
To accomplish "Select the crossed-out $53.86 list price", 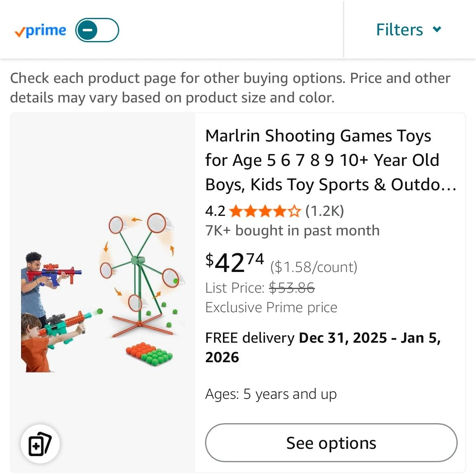I will coord(292,288).
